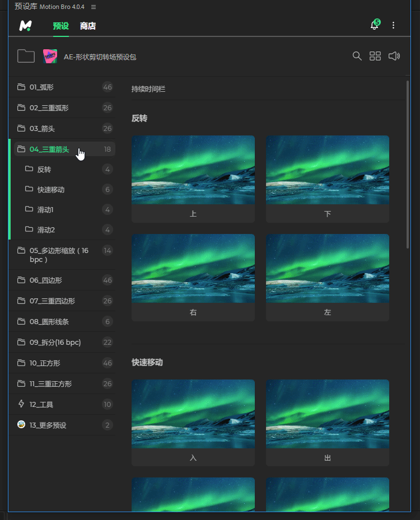Screen dimensions: 420x520
Task: Select the 入 preset thumbnail in 快速移动
Action: coord(193,414)
